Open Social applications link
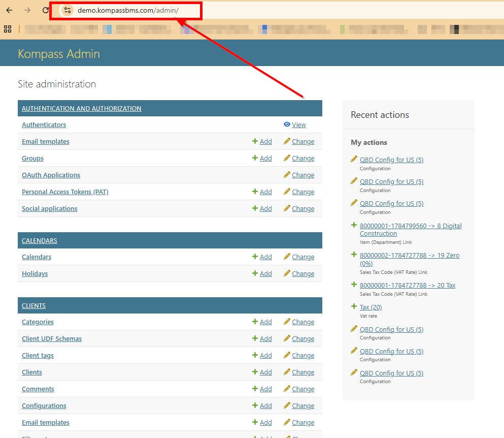The image size is (504, 438). coord(50,208)
